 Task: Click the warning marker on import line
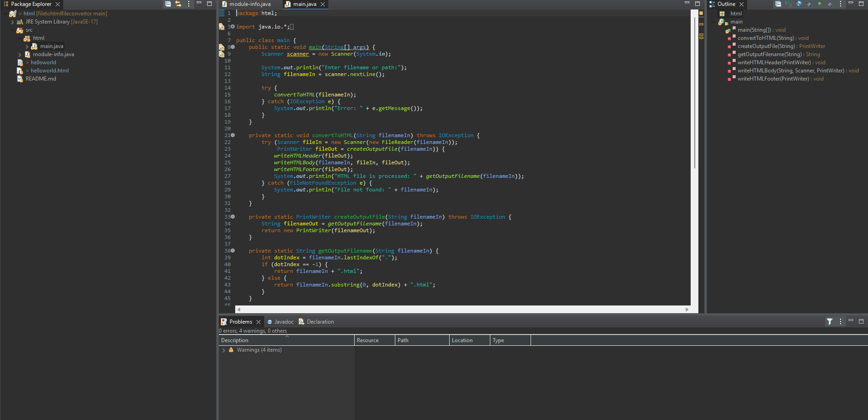222,27
